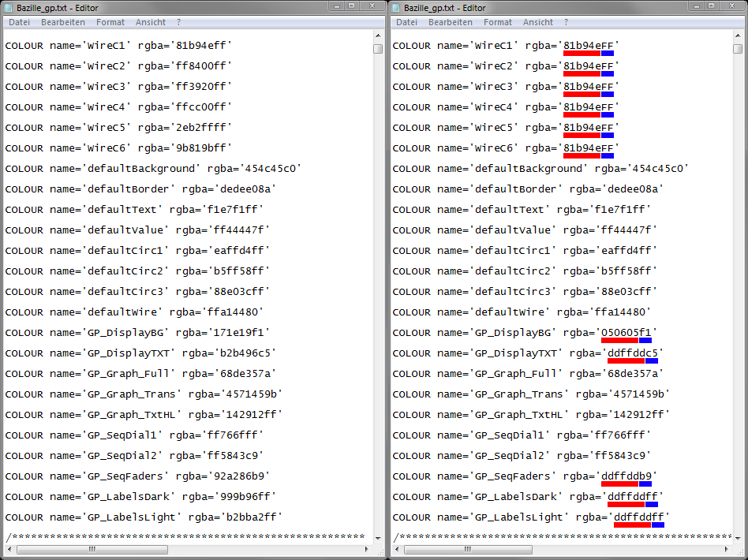Open the ? help menu in the left editor window
The height and width of the screenshot is (560, 748).
178,22
